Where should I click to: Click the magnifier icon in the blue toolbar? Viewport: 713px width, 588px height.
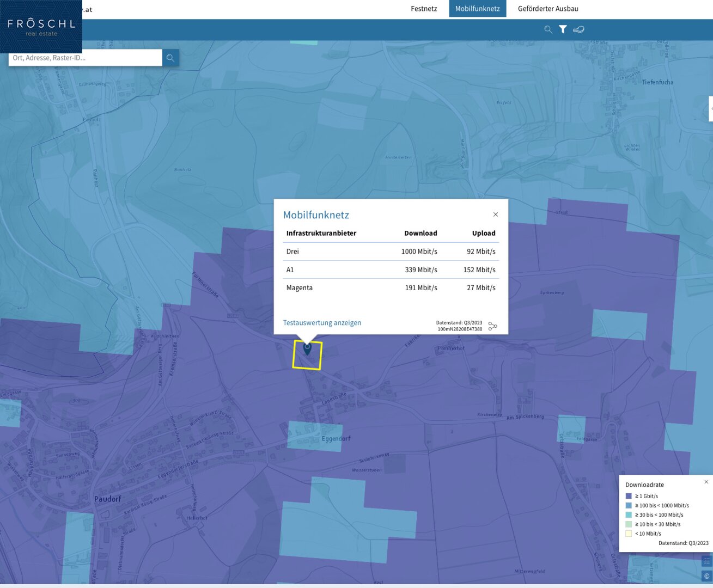coord(548,29)
